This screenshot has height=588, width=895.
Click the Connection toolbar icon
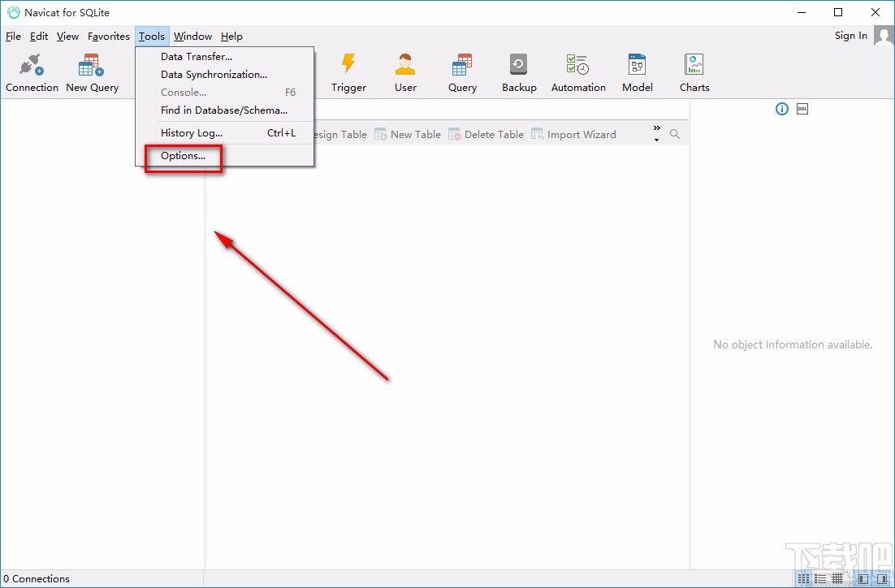[32, 72]
